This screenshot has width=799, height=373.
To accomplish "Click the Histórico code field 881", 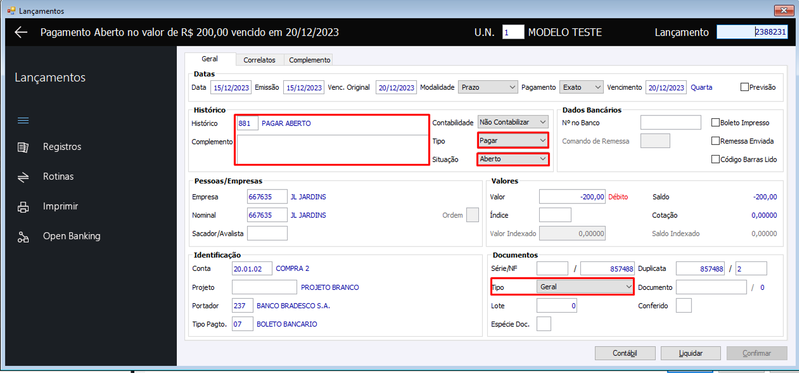I will [x=248, y=123].
